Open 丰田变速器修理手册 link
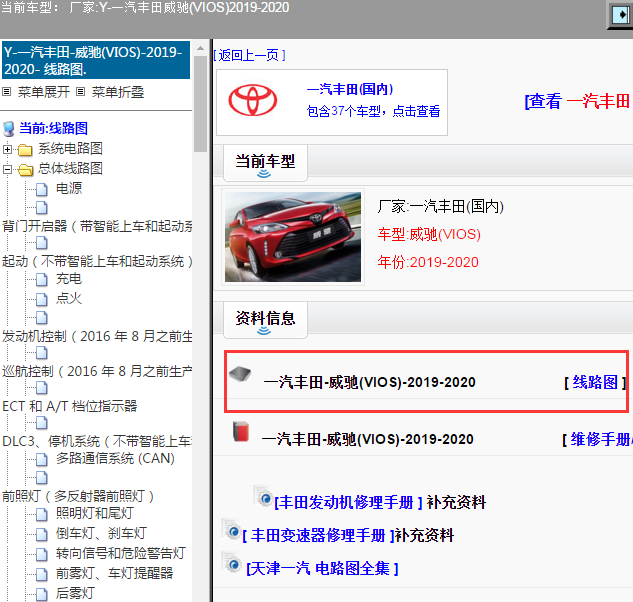The image size is (633, 602). coord(318,536)
